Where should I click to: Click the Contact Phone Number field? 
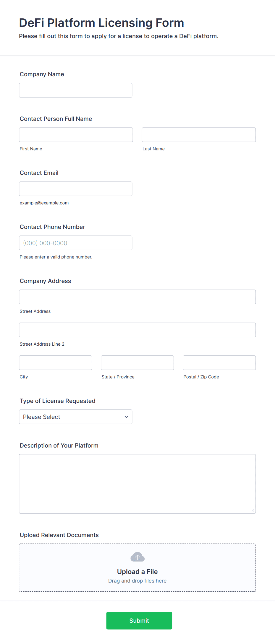[76, 243]
